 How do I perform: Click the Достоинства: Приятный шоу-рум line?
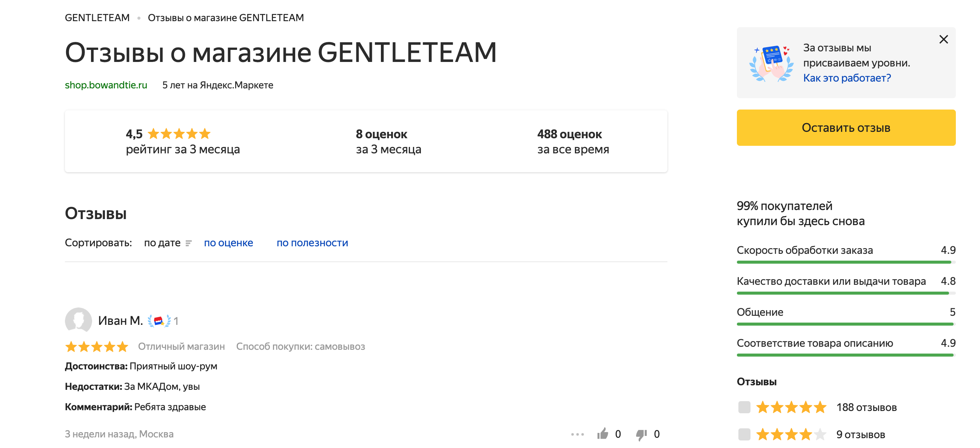[141, 366]
